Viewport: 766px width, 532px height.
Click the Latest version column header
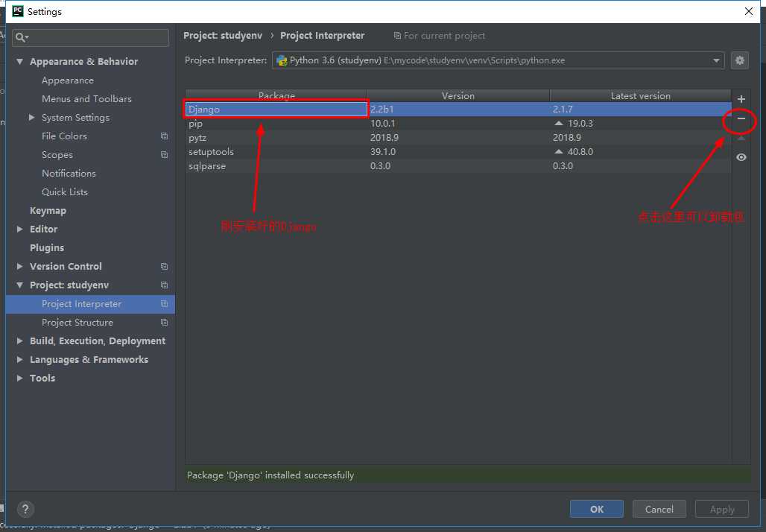coord(641,96)
